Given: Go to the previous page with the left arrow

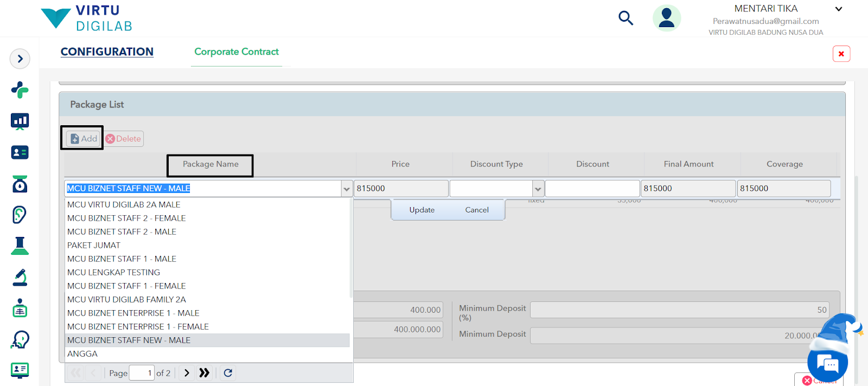Looking at the screenshot, I should pyautogui.click(x=93, y=372).
